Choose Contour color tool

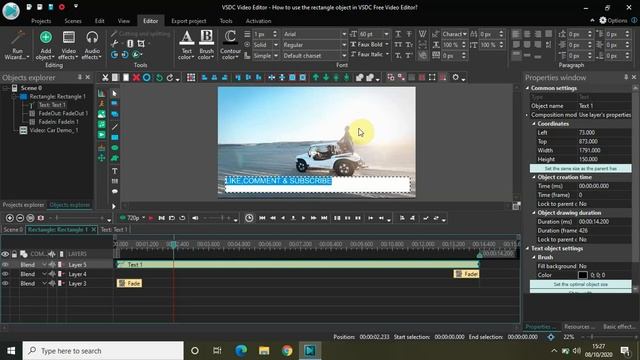coord(230,45)
